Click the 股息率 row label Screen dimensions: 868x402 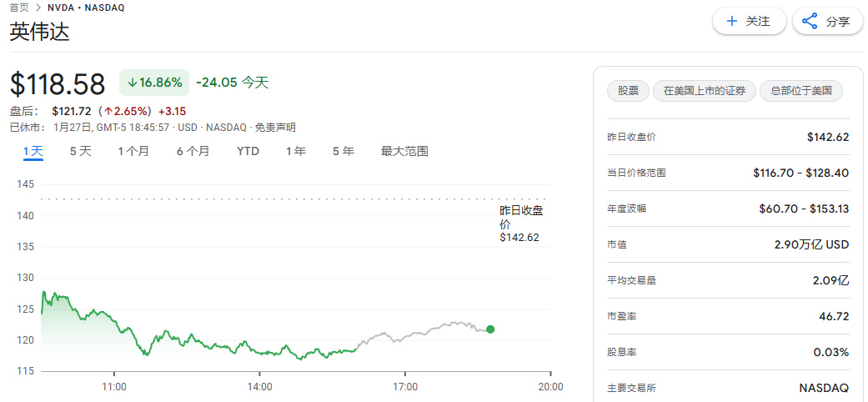coord(622,352)
